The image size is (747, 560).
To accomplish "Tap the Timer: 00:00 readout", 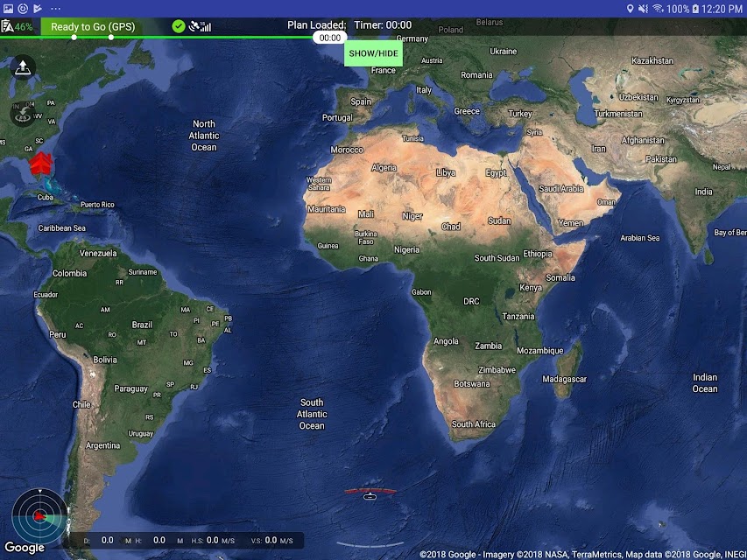I will pos(383,24).
